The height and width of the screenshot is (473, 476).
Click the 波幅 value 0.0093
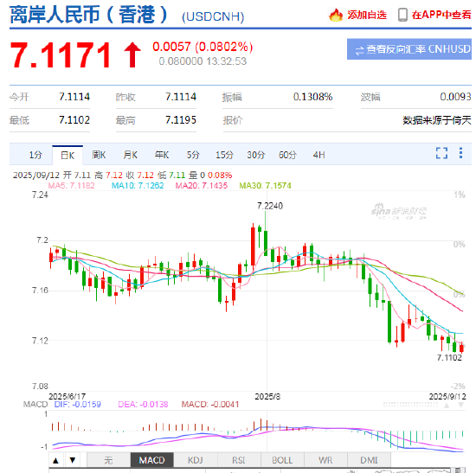click(455, 97)
